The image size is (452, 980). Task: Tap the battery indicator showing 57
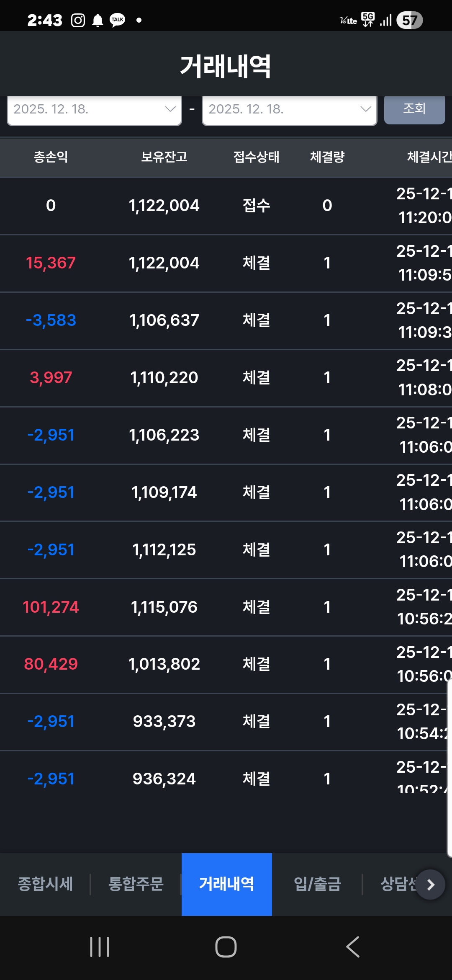pyautogui.click(x=409, y=20)
